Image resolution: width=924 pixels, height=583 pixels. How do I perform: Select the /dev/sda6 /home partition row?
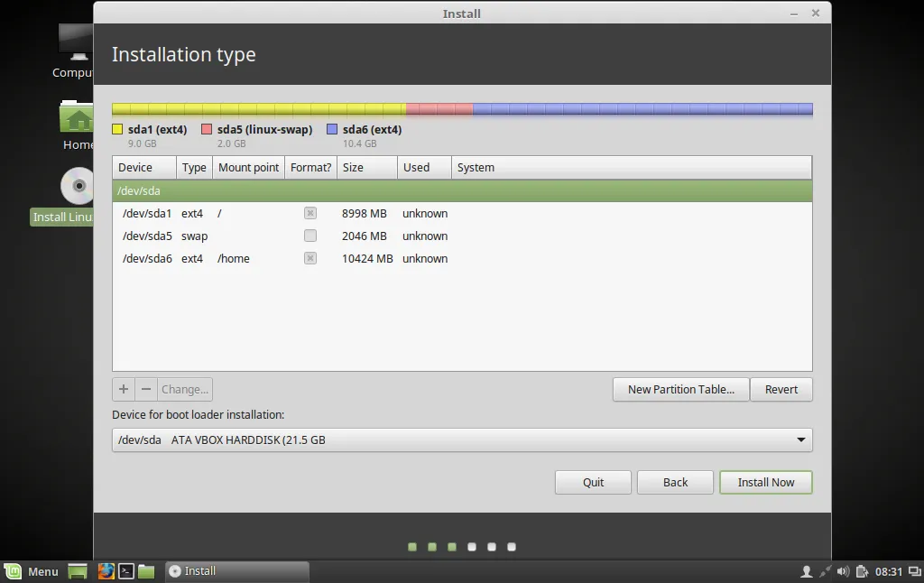click(462, 258)
